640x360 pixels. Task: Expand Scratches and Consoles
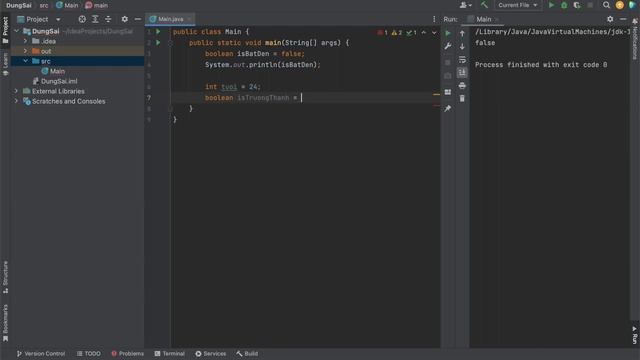click(17, 101)
